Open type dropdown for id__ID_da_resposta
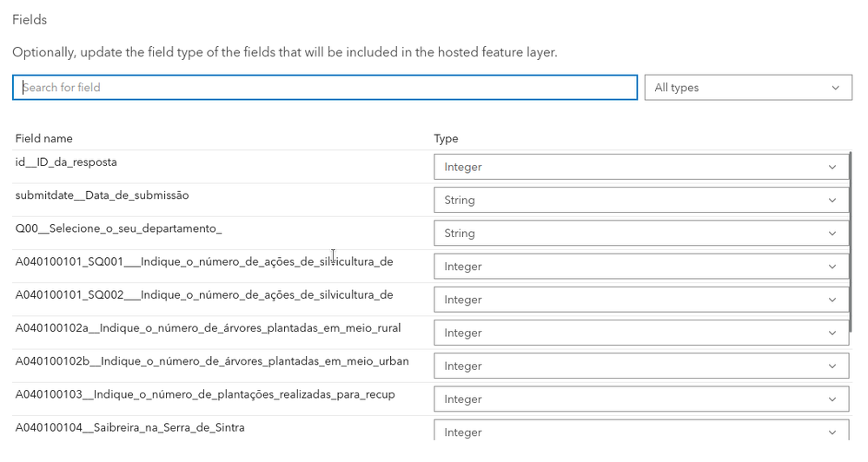This screenshot has width=868, height=462. [641, 167]
